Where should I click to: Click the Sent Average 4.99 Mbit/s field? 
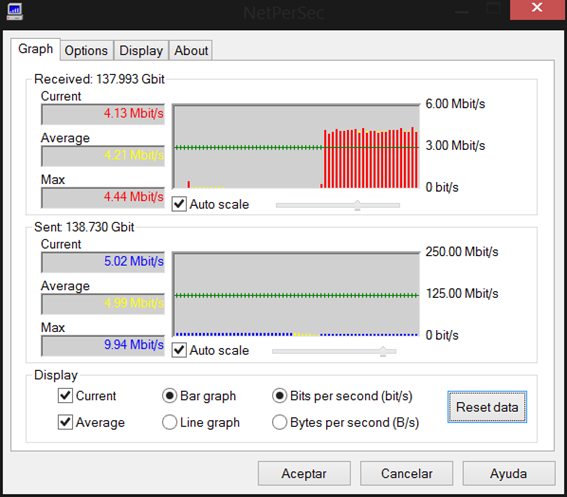[x=103, y=303]
